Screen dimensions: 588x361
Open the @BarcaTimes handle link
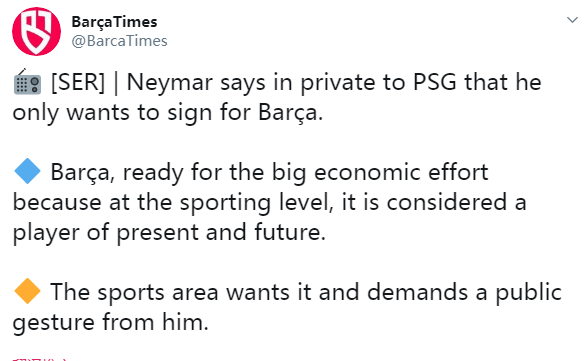coord(119,41)
